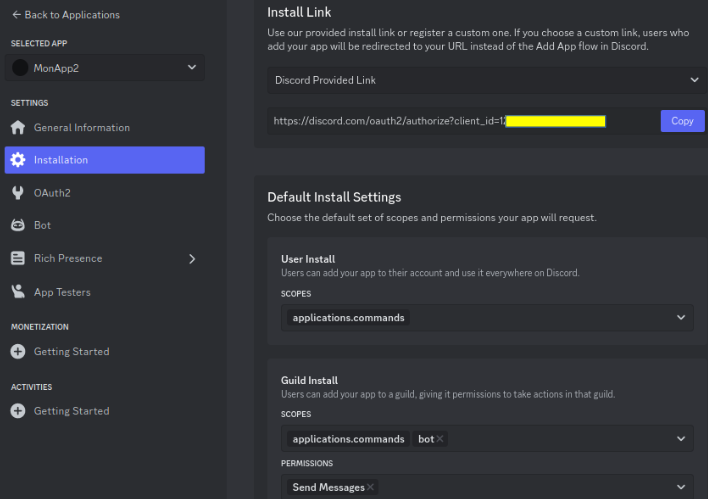The image size is (708, 499).
Task: Expand the Rich Presence submenu chevron
Action: point(192,259)
